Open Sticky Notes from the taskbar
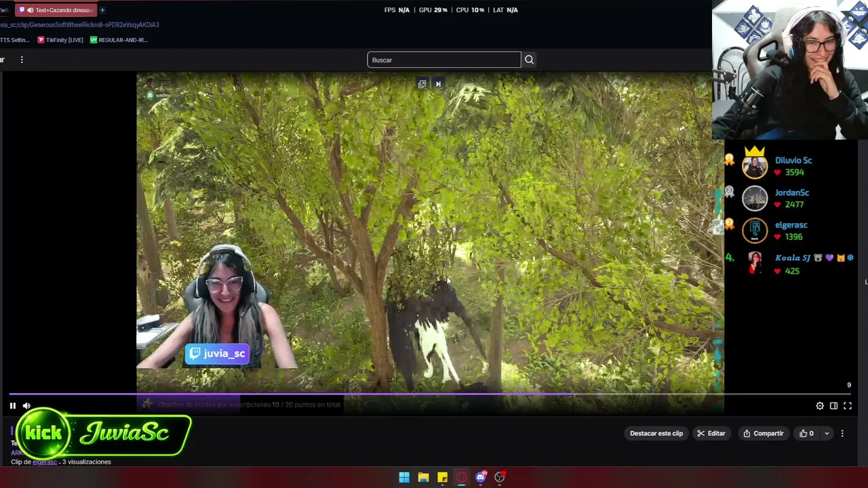 tap(442, 477)
